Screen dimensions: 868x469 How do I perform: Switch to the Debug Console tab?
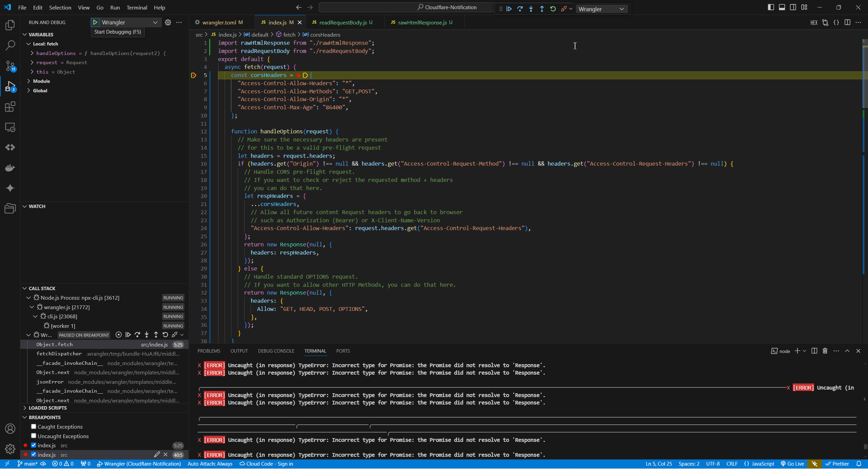tap(276, 351)
